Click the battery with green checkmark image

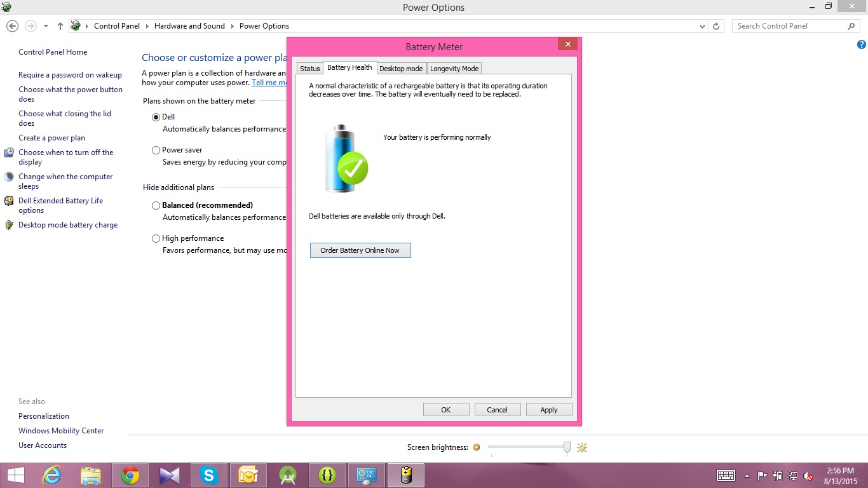(x=346, y=159)
